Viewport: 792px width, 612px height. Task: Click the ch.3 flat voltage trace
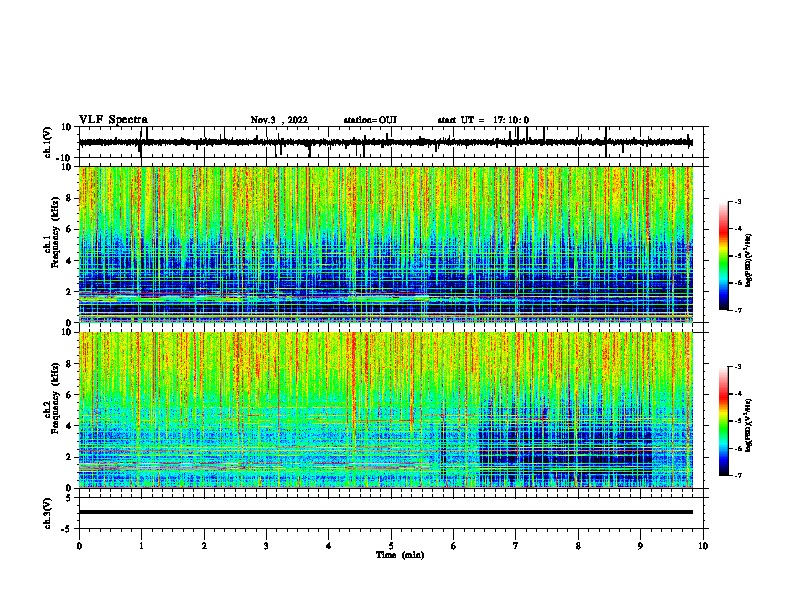[386, 512]
